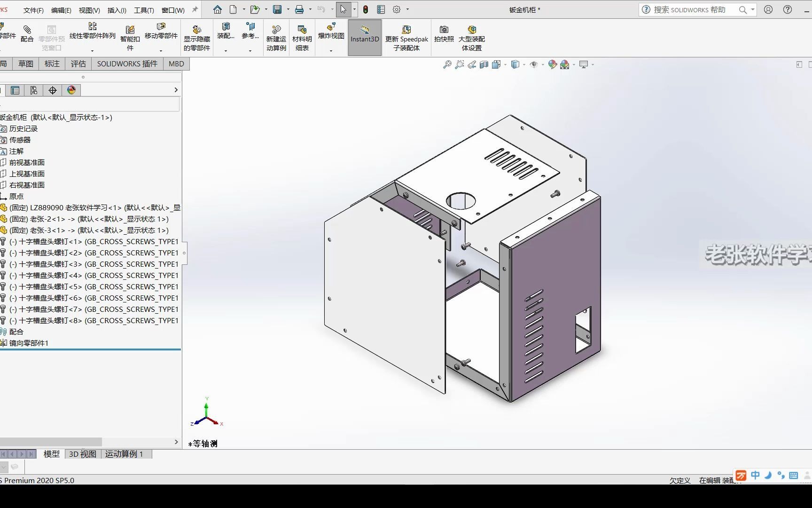Screen dimensions: 812x508
Task: Take a Snapshot with 拍快照 tool
Action: click(x=443, y=38)
